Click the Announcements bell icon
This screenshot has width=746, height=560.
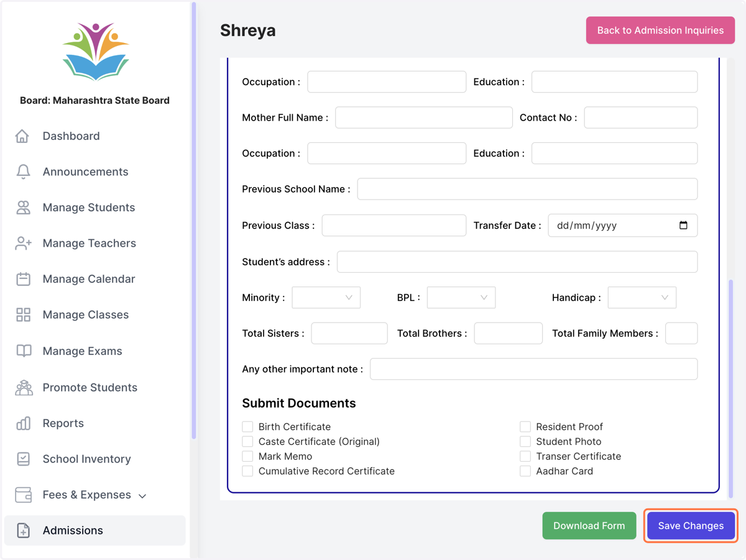pyautogui.click(x=23, y=172)
